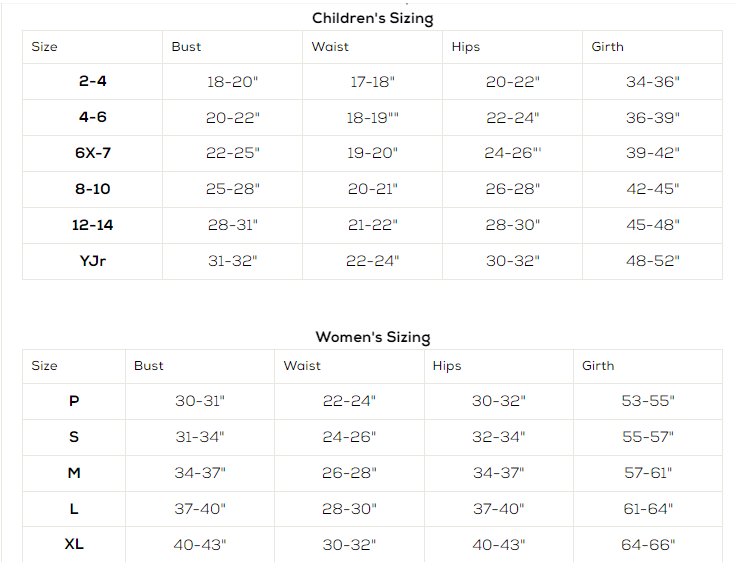Screen dimensions: 736x562
Task: Click the 24-26" waist cell for size S
Action: [x=349, y=437]
